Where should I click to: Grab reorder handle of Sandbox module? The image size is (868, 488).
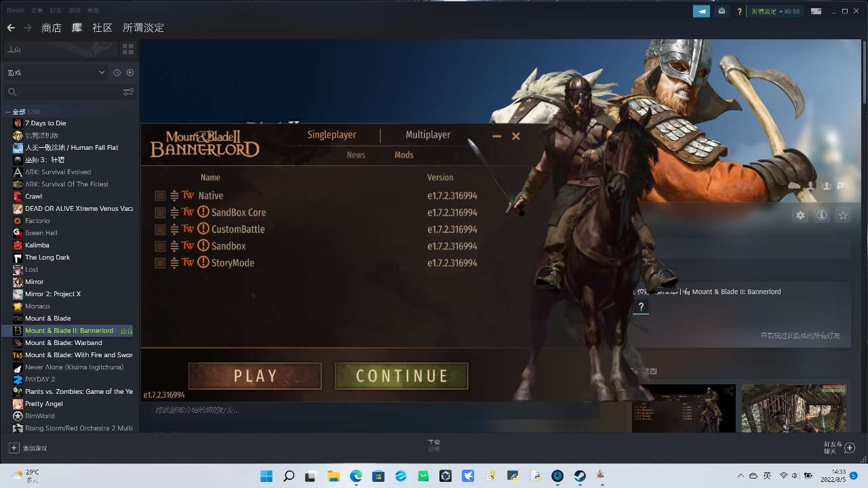[174, 246]
